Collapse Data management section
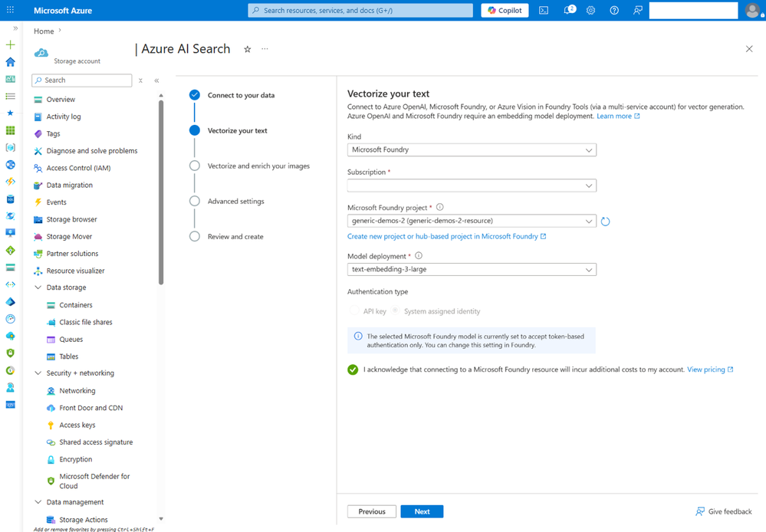Screen dimensions: 766x532 38,501
